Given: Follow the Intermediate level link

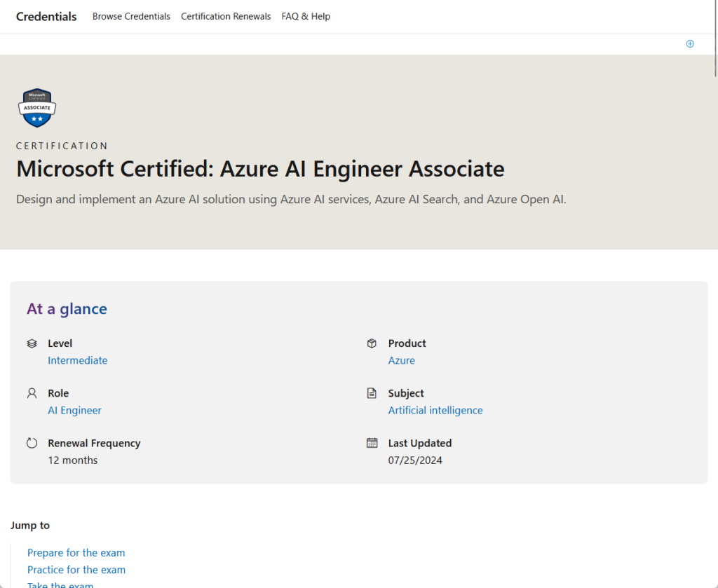Looking at the screenshot, I should [78, 360].
